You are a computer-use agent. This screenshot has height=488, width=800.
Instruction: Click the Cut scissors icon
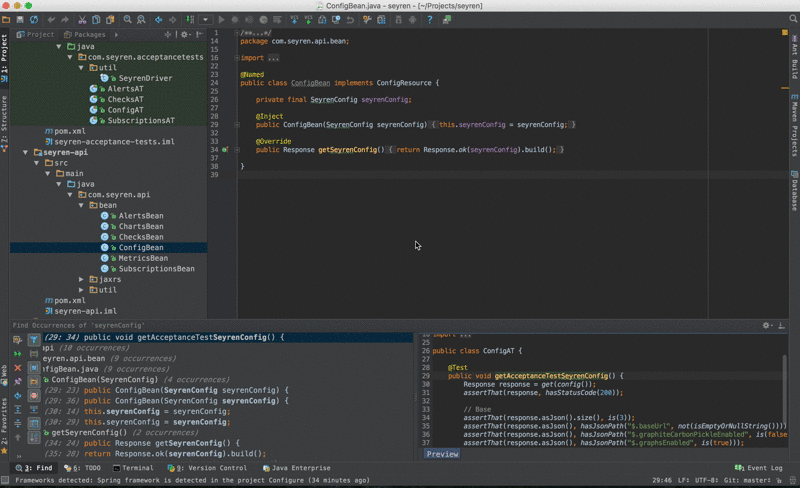pyautogui.click(x=82, y=20)
